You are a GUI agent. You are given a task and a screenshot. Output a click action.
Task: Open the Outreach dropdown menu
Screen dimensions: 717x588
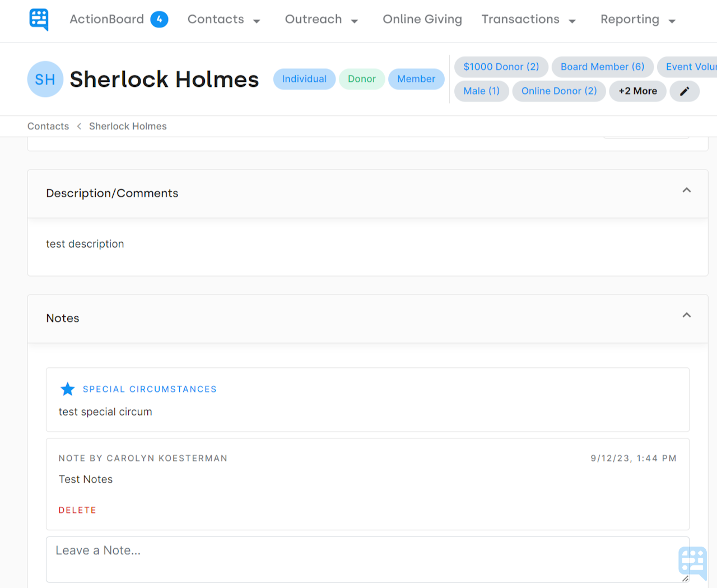pos(322,20)
